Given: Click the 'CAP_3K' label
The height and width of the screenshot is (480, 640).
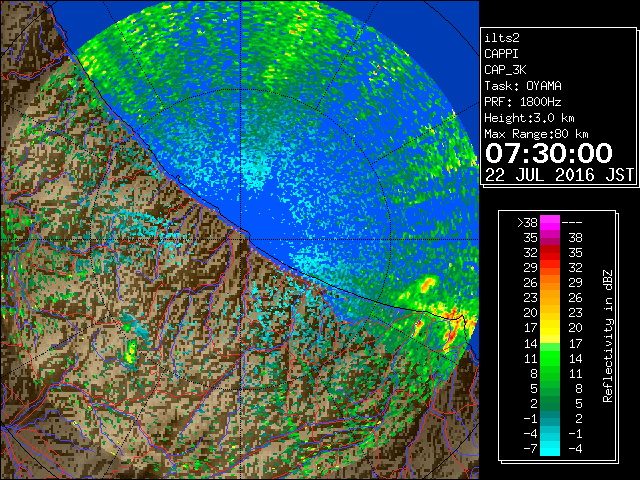Looking at the screenshot, I should pos(505,70).
